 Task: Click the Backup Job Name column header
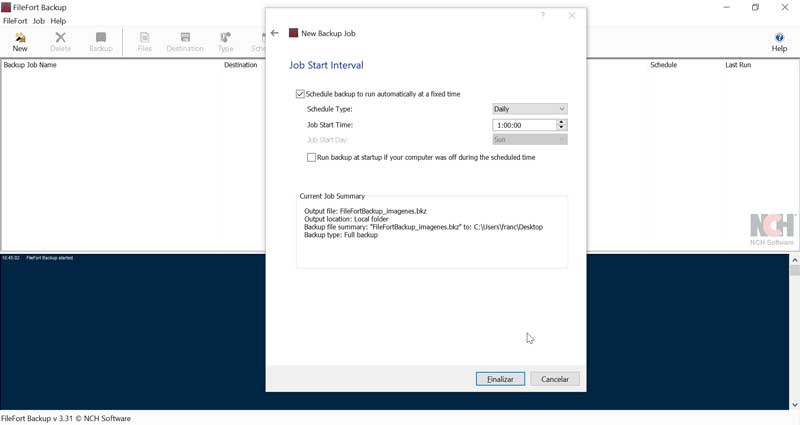(30, 65)
